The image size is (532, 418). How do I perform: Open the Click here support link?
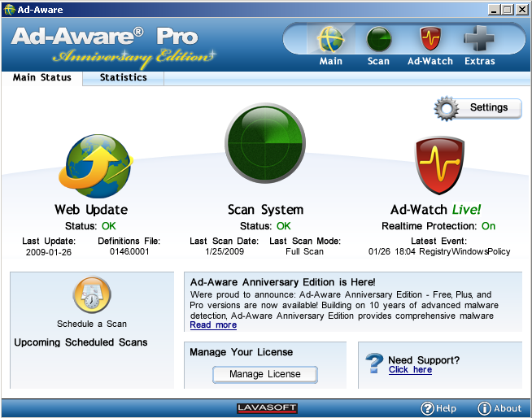410,370
